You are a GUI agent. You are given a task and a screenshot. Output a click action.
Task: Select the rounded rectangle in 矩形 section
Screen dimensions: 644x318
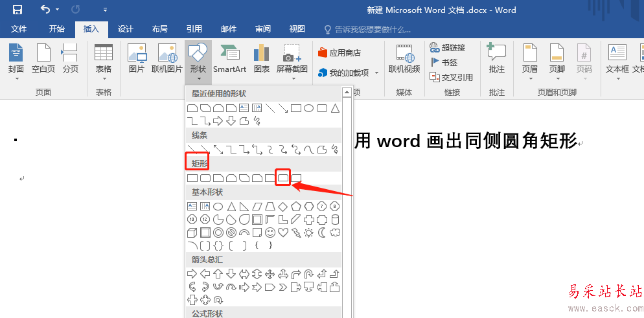205,178
